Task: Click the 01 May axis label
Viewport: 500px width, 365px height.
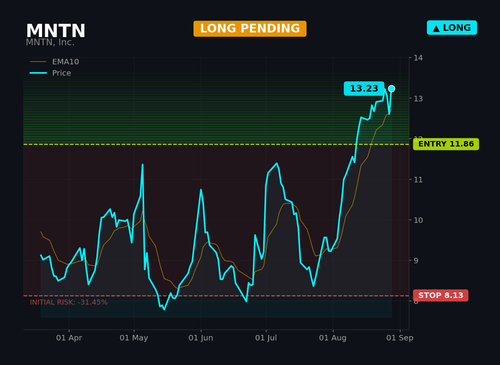Action: click(x=134, y=338)
